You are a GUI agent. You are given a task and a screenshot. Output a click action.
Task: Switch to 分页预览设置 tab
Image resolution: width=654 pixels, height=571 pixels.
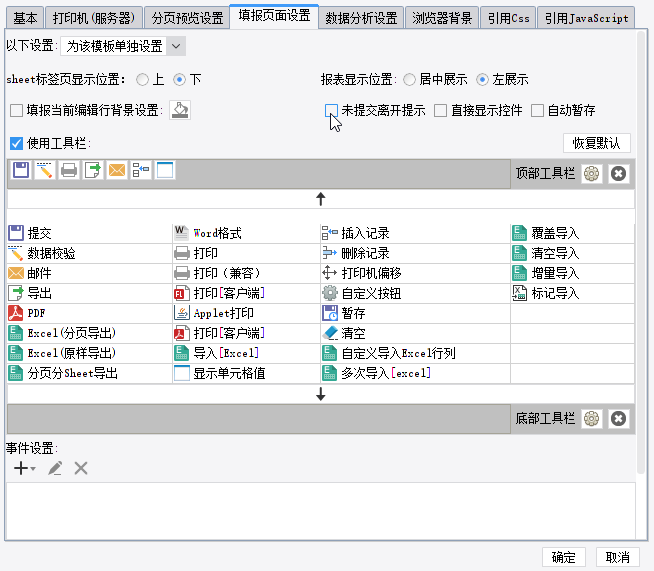[187, 18]
